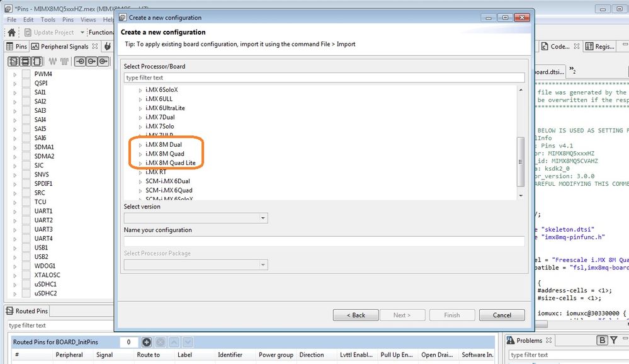Screen dimensions: 629x364
Task: Expand the XTALOSC peripheral node
Action: tap(15, 276)
